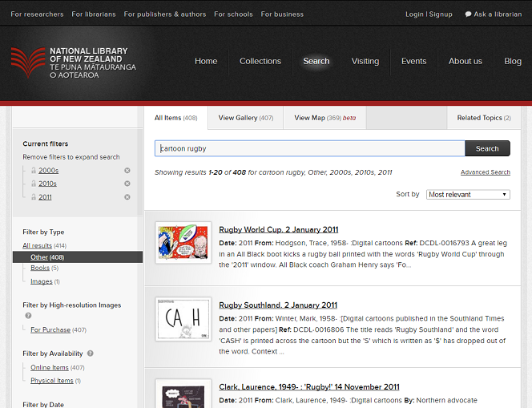Open the Blog navigation item
532x408 pixels.
coord(513,62)
